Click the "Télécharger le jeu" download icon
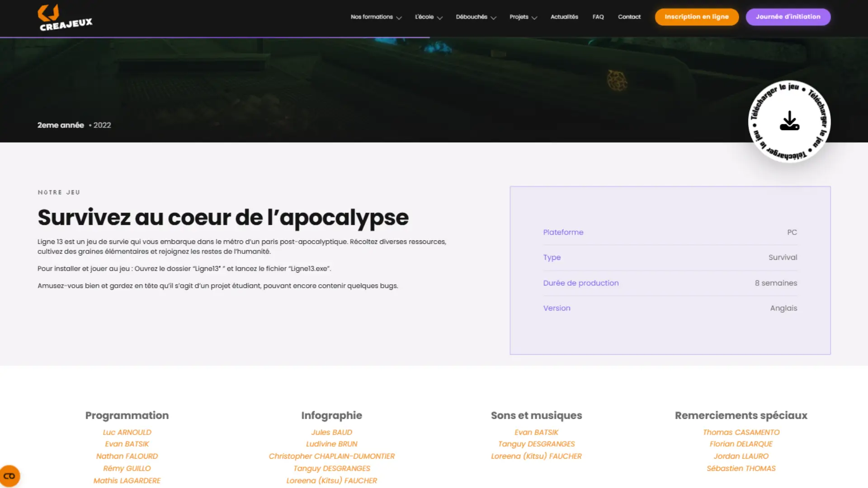 [x=789, y=121]
